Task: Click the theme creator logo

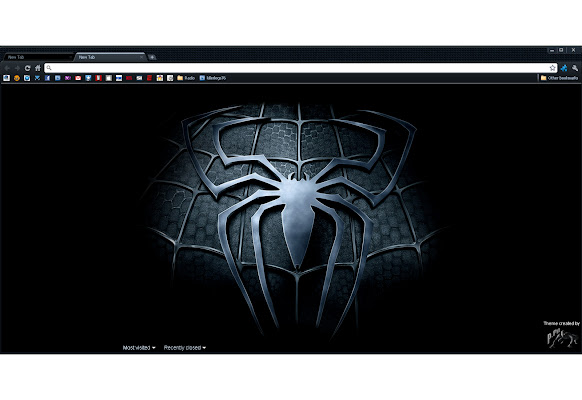Action: tap(562, 338)
